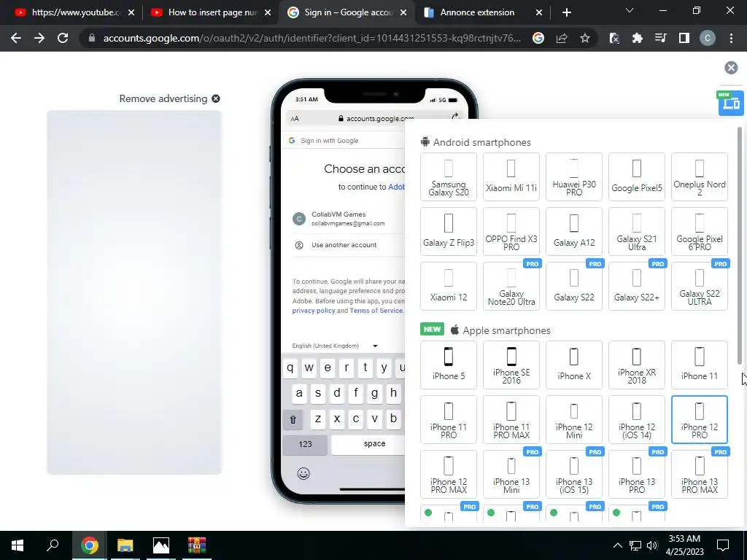Pick OPPO Find X3 PRO device
Screen dimensions: 747x560
pos(511,231)
